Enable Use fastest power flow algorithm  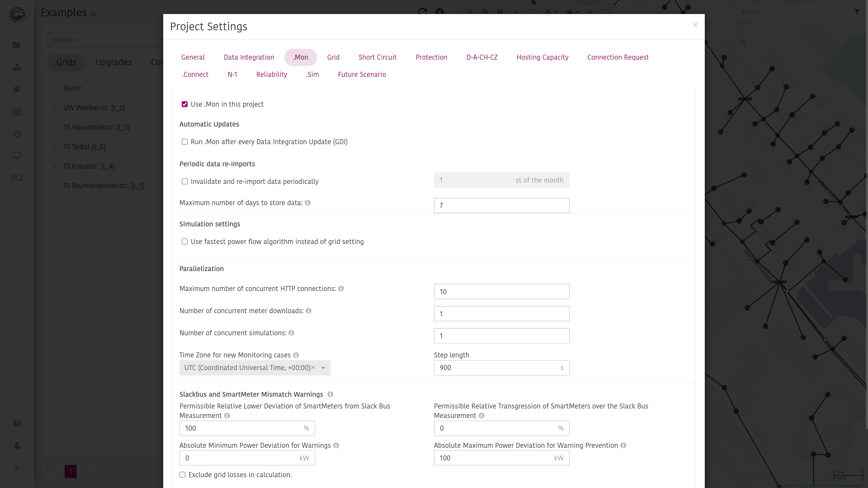click(x=185, y=242)
